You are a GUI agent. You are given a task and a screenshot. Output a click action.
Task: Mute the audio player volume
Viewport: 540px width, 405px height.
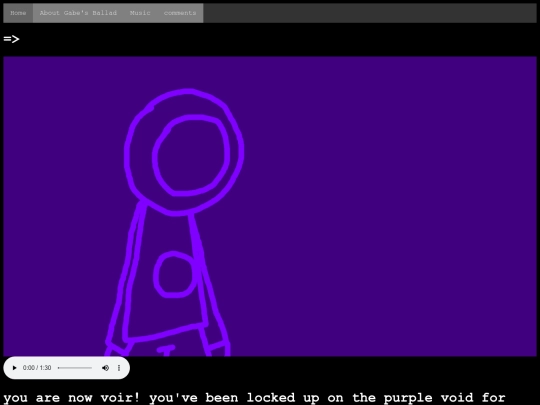[x=105, y=368]
